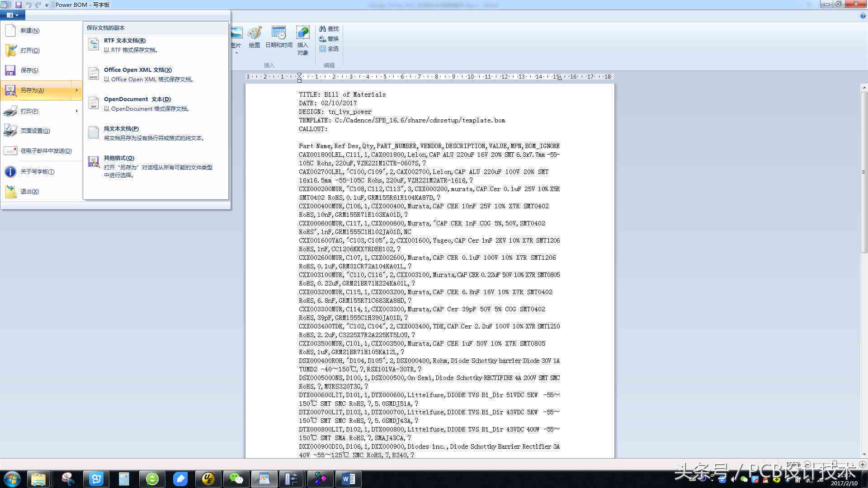
Task: Click the 图片 insert picture icon
Action: pyautogui.click(x=236, y=33)
